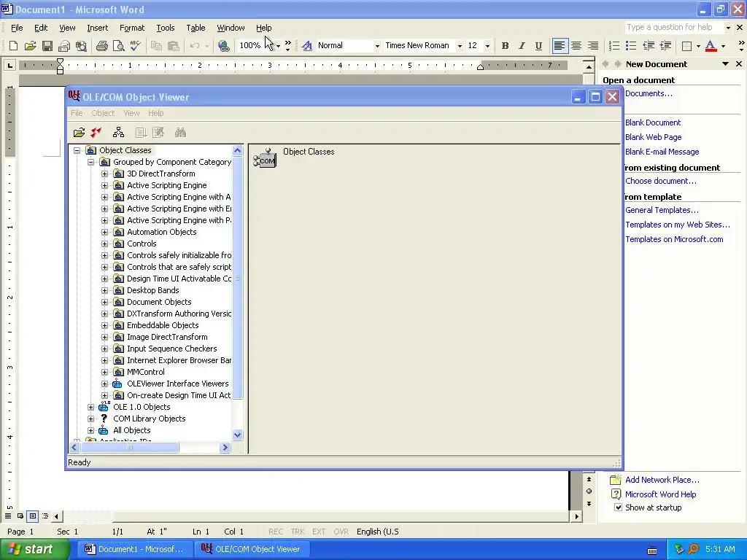Viewport: 747px width, 560px height.
Task: Click the binoculars icon in OLE Viewer toolbar
Action: [x=180, y=133]
